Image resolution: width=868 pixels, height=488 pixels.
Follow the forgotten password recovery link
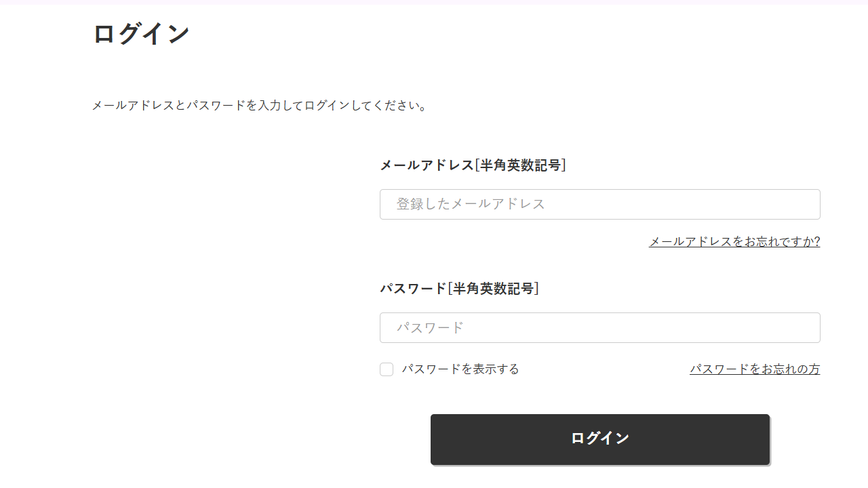click(755, 369)
